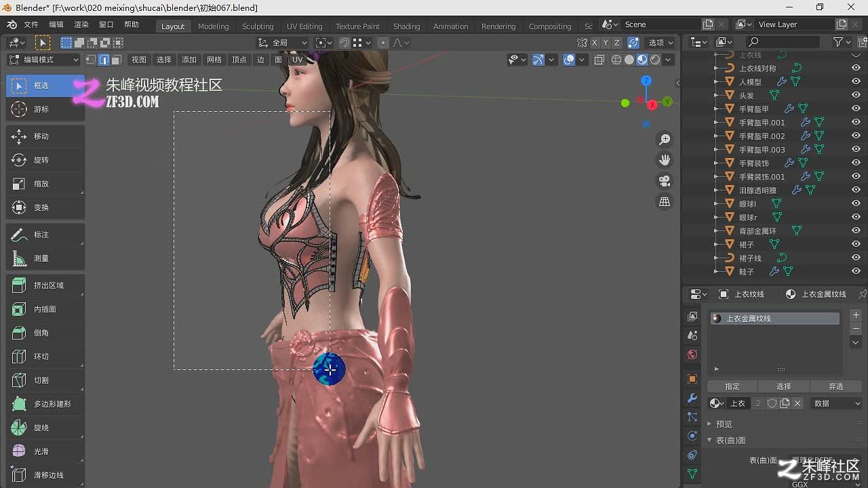868x488 pixels.
Task: Open the UV header menu
Action: click(x=297, y=60)
